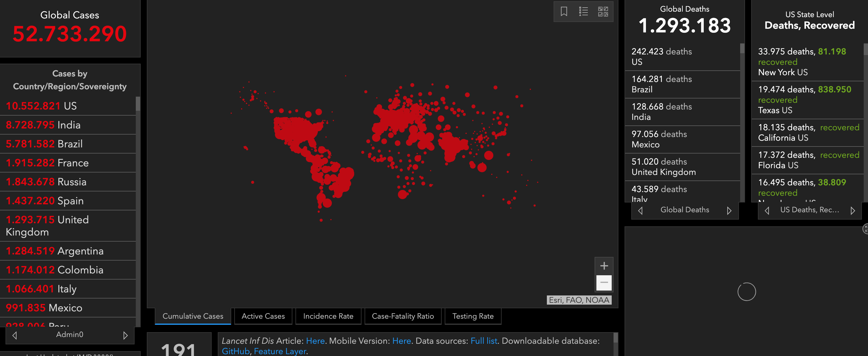Advance US Deaths, Recovered panel right arrow
This screenshot has width=868, height=356.
853,210
